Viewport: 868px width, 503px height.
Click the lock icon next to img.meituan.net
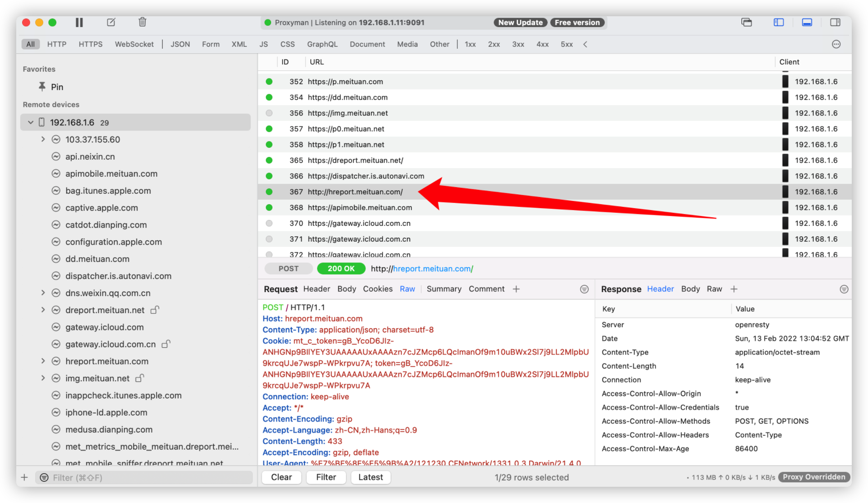140,378
